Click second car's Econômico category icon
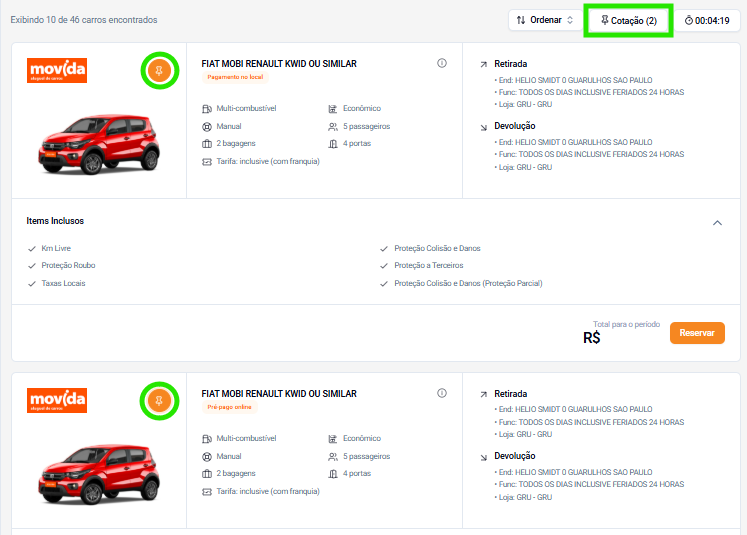This screenshot has width=747, height=535. click(333, 439)
